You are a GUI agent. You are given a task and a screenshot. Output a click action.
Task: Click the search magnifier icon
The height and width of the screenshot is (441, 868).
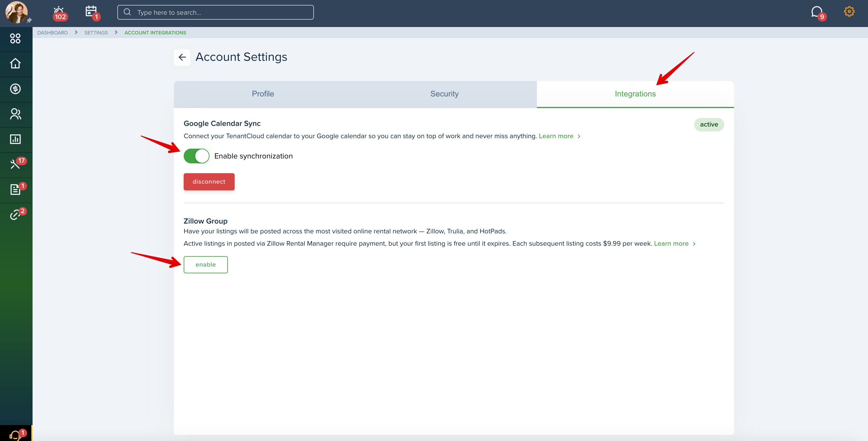tap(127, 12)
